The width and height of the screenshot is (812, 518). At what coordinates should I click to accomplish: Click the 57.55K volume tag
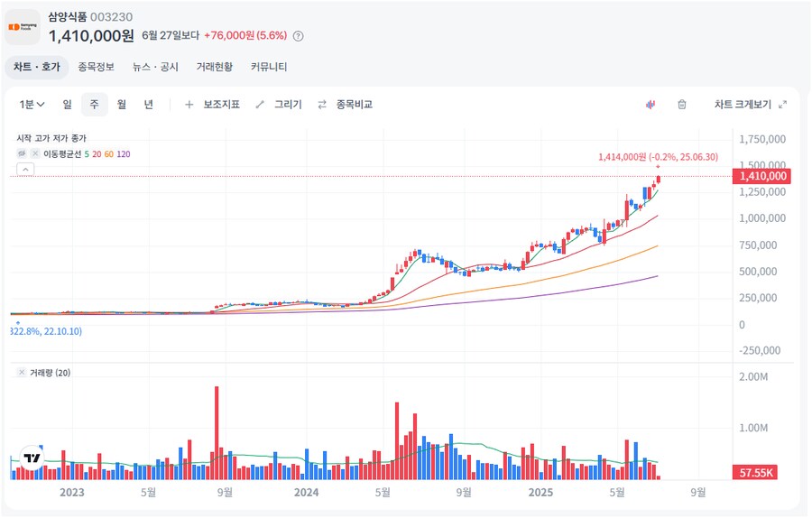pos(755,472)
